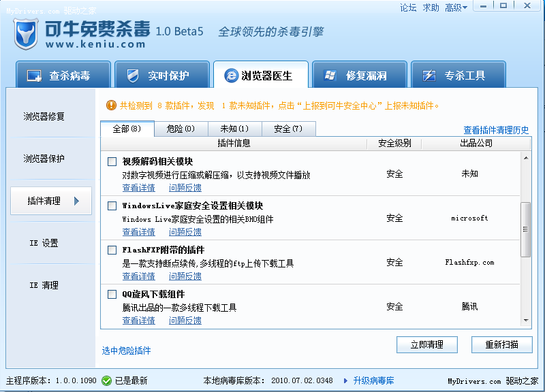Tick the FlashFXP附带的插件 checkbox

[x=112, y=250]
